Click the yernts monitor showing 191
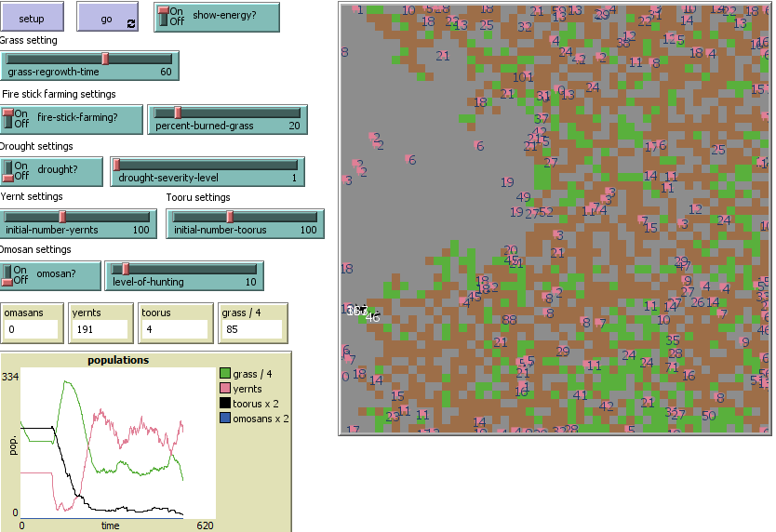Screen dimensions: 776x532 [x=100, y=329]
